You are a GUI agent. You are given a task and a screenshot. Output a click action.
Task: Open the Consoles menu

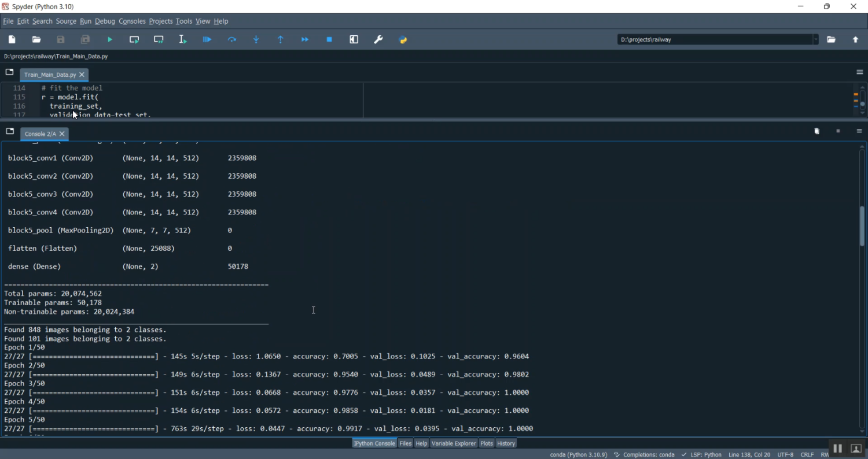(132, 21)
